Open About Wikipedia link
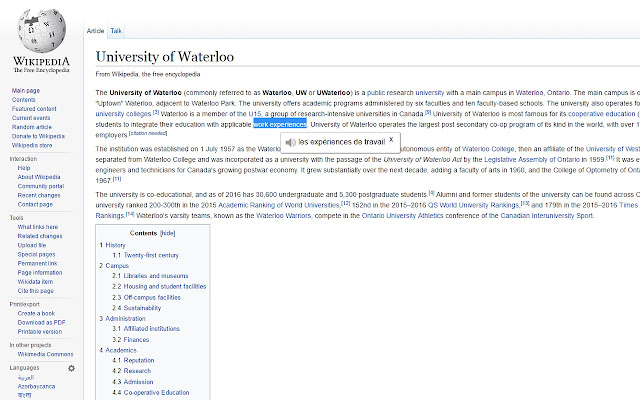 (39, 177)
